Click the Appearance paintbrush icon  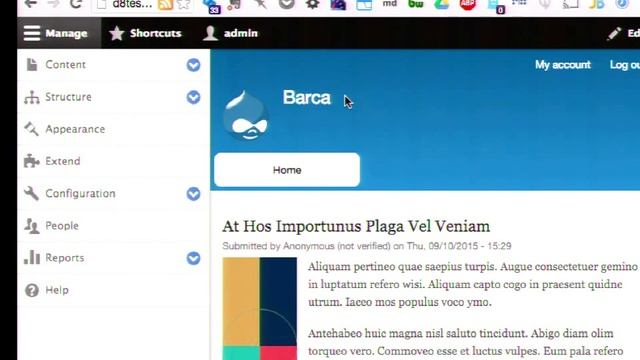(x=31, y=129)
